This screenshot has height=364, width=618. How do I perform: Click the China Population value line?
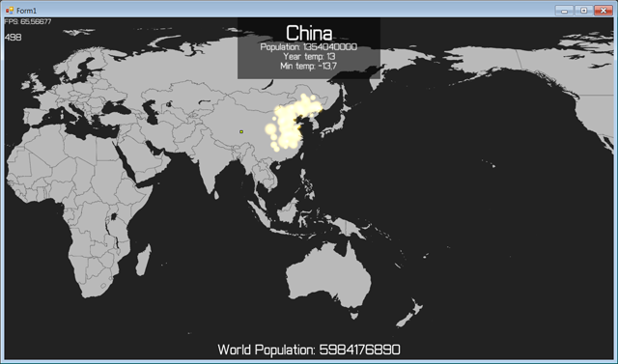click(309, 47)
